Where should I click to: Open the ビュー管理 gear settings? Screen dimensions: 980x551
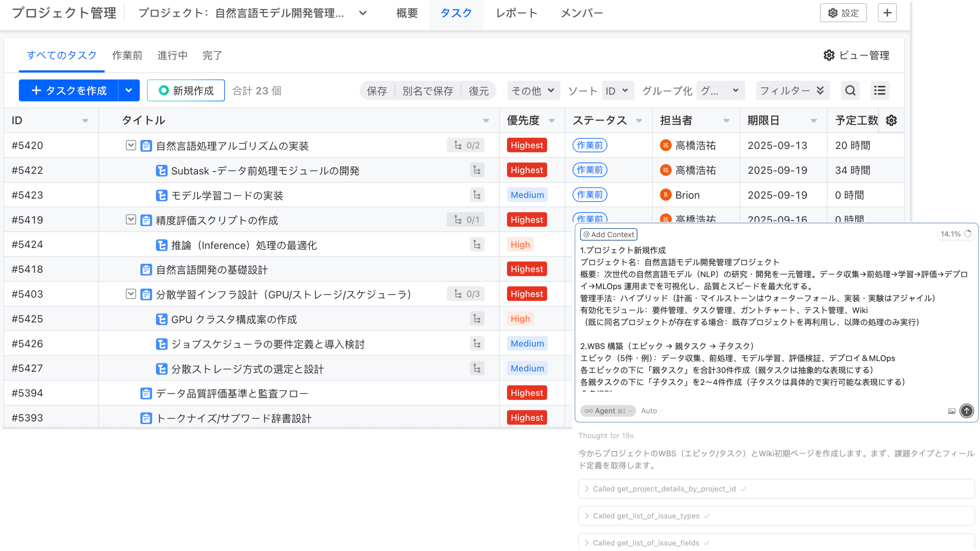[x=829, y=55]
